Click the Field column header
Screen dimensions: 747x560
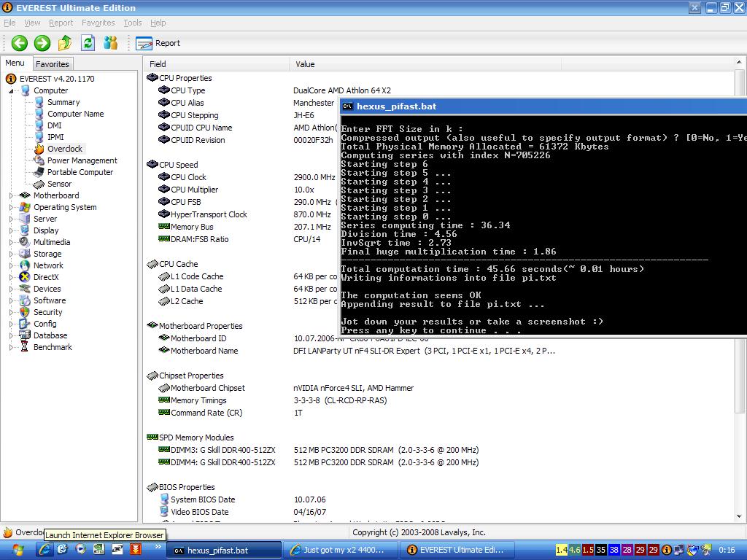click(216, 64)
